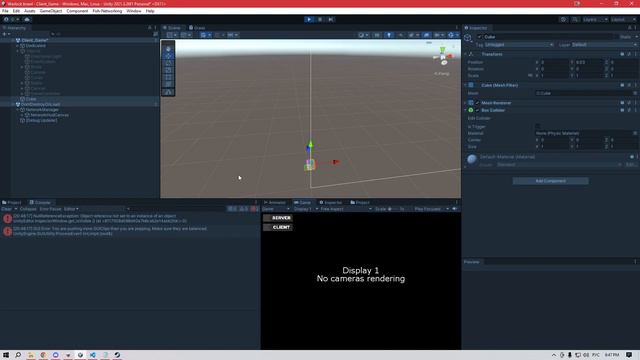Image resolution: width=640 pixels, height=360 pixels.
Task: Open the Layout dropdown in top toolbar
Action: [x=623, y=20]
